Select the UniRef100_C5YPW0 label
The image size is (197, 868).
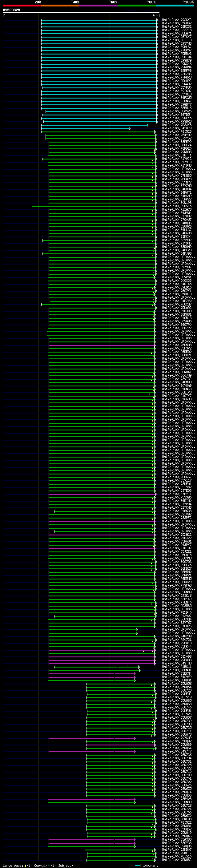tap(177, 88)
